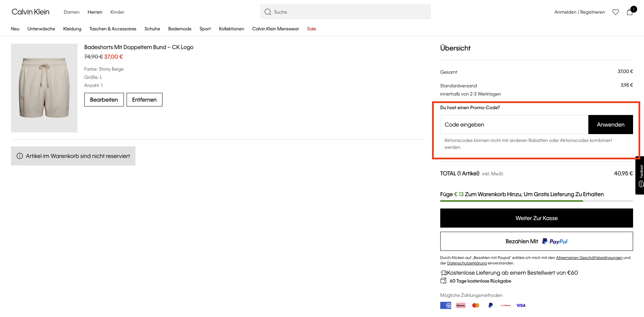
Task: Click the Standardversand label
Action: click(x=458, y=86)
